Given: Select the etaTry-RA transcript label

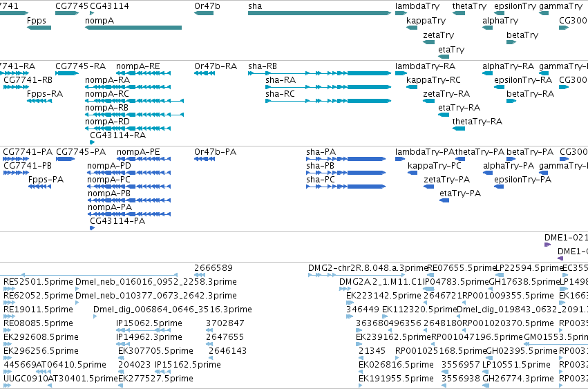Looking at the screenshot, I should pyautogui.click(x=459, y=108).
